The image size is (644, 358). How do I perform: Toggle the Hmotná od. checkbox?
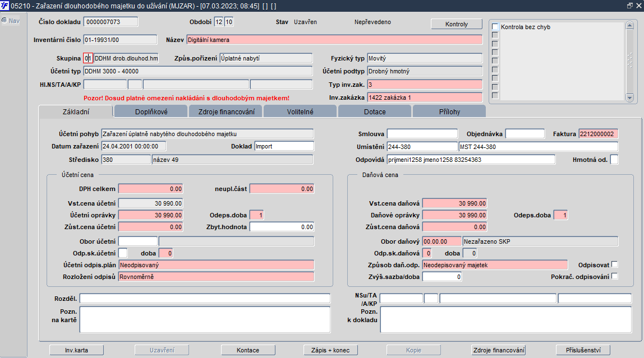(x=614, y=160)
